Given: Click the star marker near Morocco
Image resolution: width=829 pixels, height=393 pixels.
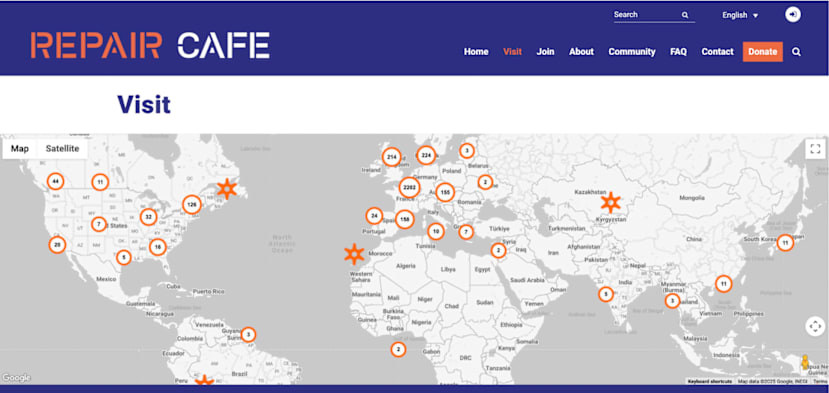Looking at the screenshot, I should pos(354,254).
